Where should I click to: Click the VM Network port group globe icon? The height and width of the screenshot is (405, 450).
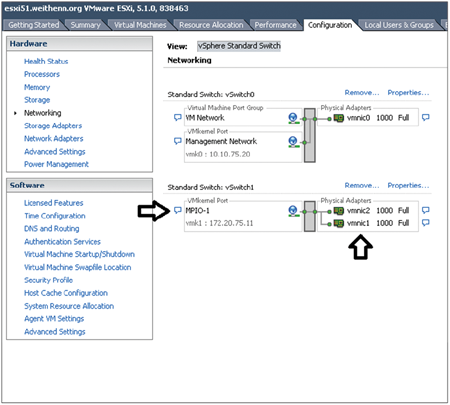(293, 118)
